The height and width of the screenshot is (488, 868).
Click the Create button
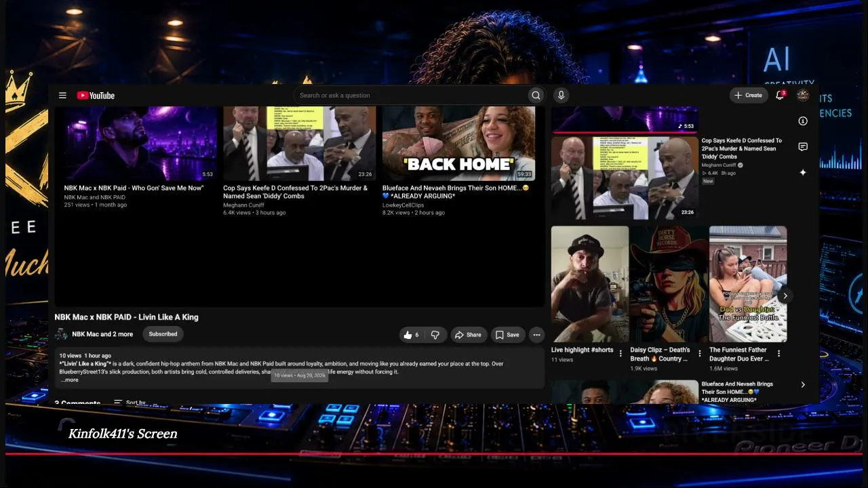pyautogui.click(x=749, y=96)
